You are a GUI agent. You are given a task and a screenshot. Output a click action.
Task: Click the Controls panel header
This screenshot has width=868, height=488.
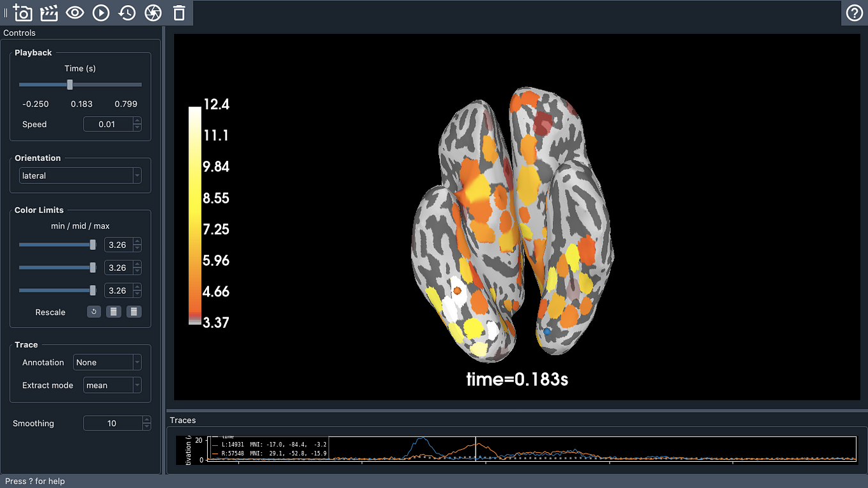tap(19, 33)
